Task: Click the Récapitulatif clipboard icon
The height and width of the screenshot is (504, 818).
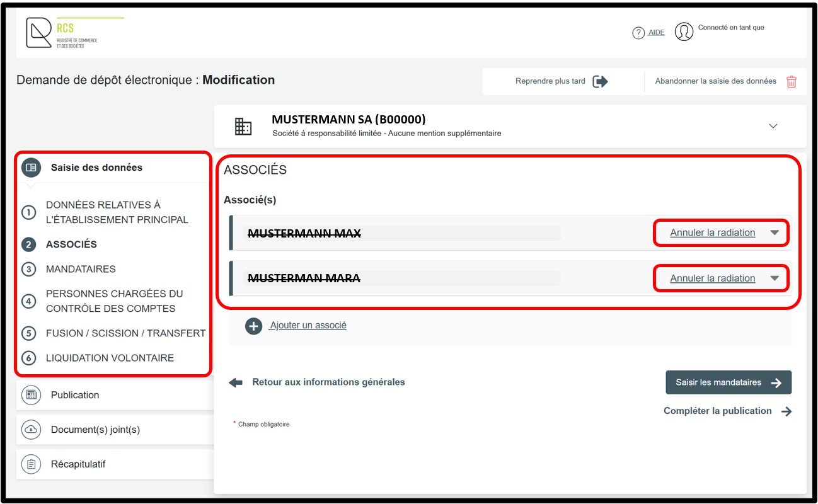Action: [30, 464]
